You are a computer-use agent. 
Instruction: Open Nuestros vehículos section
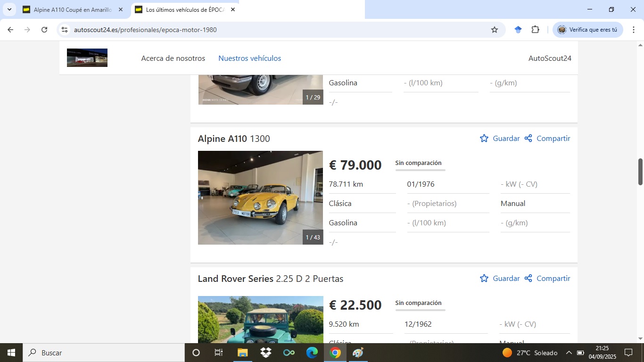click(249, 58)
